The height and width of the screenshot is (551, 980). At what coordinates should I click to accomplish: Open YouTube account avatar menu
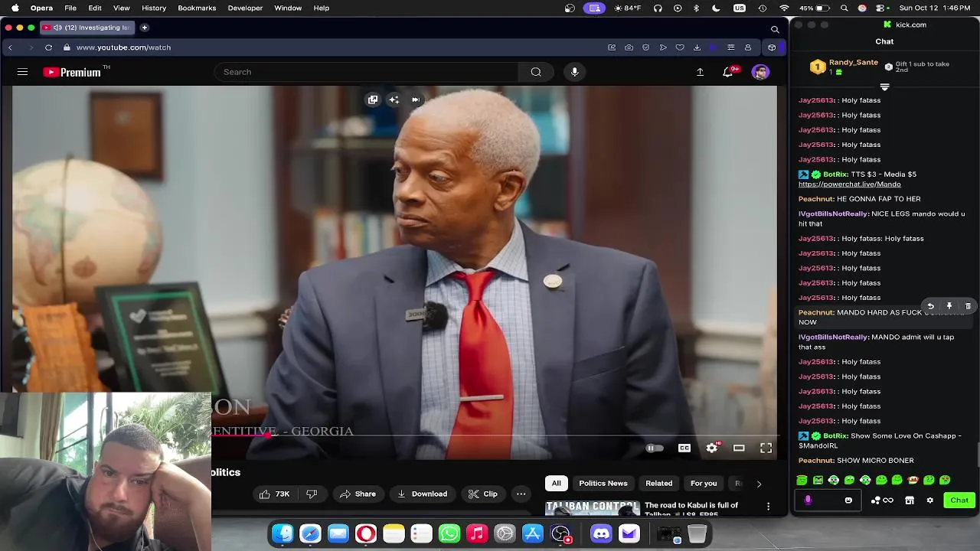coord(760,72)
